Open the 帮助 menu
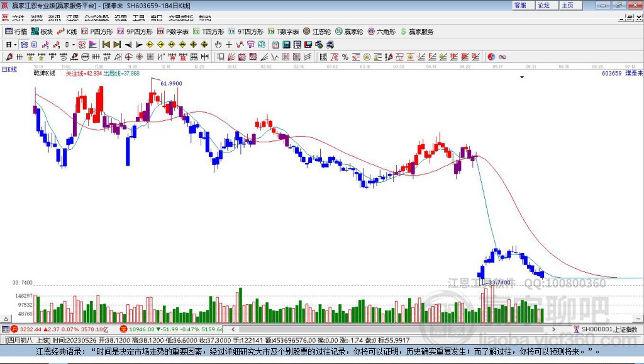This screenshot has width=644, height=364. (205, 18)
